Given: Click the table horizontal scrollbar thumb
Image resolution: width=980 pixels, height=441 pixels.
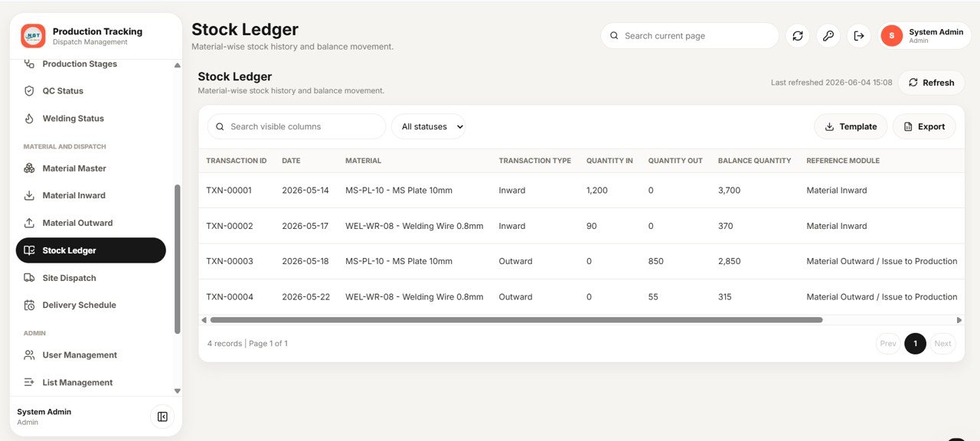Looking at the screenshot, I should click(516, 320).
